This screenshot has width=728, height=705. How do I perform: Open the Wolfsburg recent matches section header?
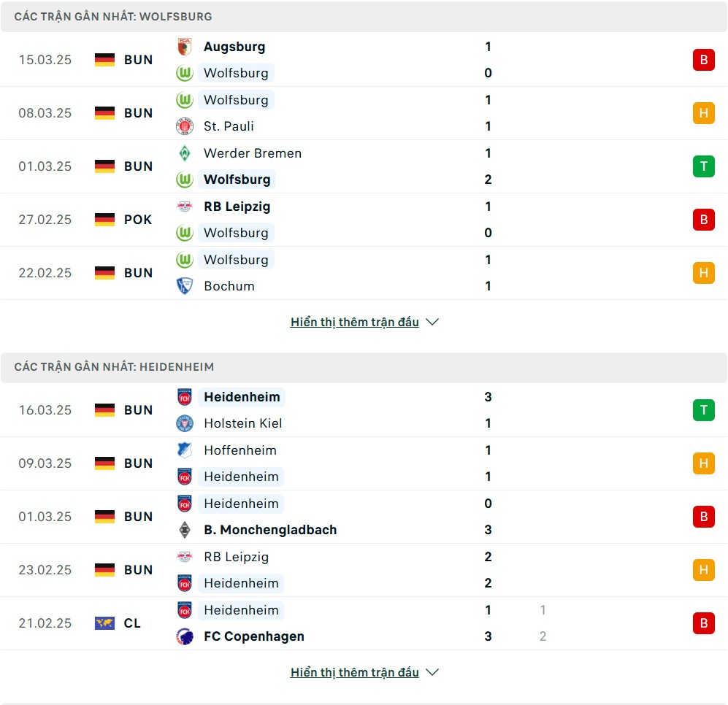[x=364, y=17]
